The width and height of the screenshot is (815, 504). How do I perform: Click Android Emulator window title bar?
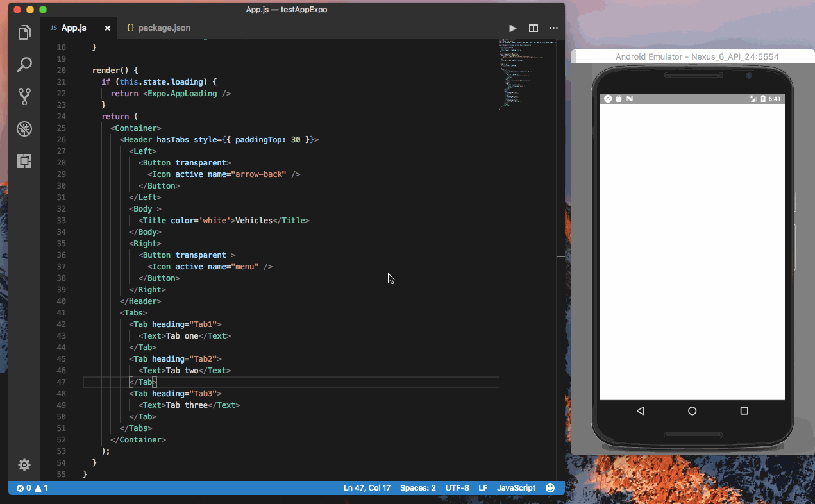pos(693,56)
